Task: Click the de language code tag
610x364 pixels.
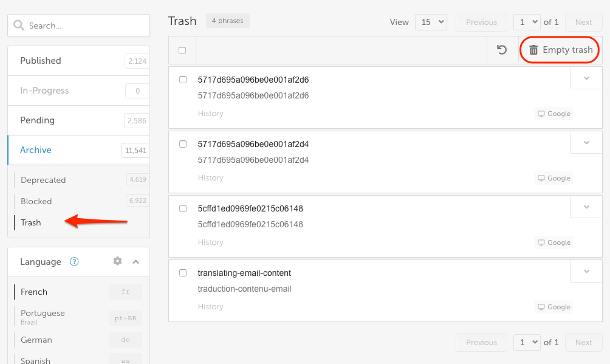Action: 126,340
